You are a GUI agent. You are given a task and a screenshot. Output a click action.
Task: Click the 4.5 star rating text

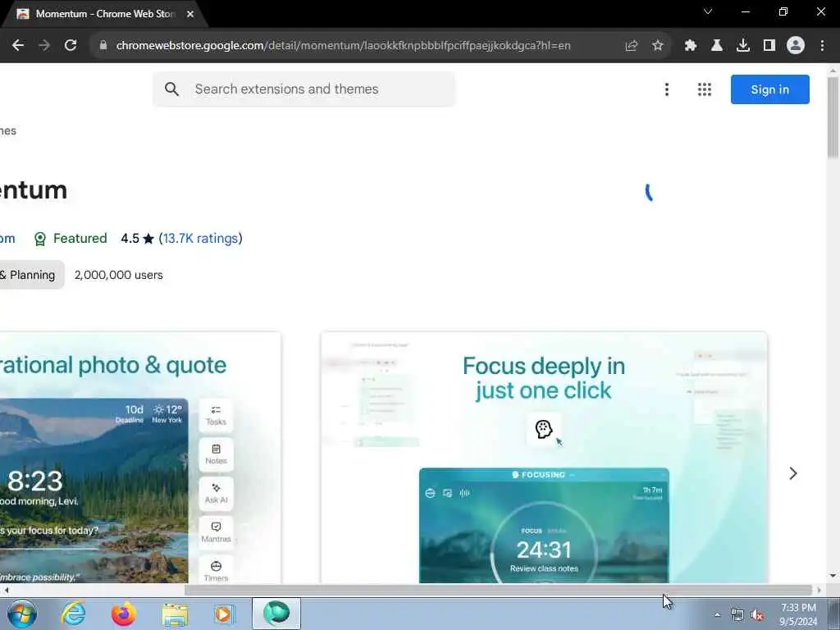click(x=137, y=239)
